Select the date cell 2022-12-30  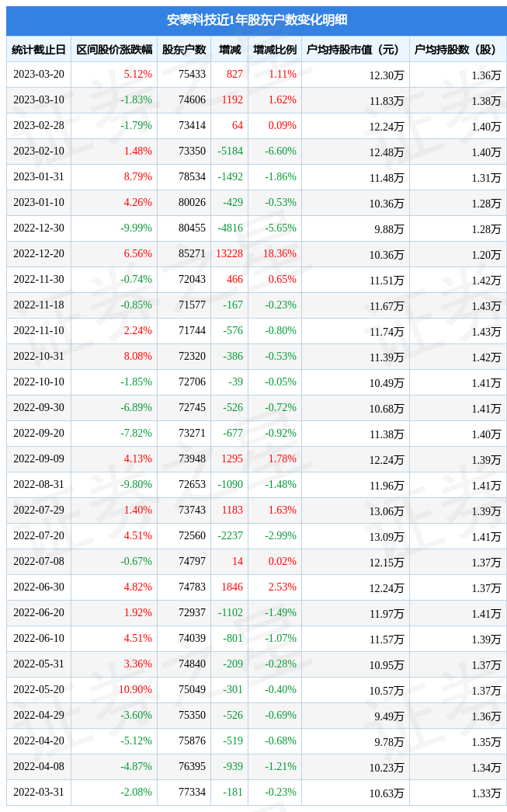[x=39, y=228]
